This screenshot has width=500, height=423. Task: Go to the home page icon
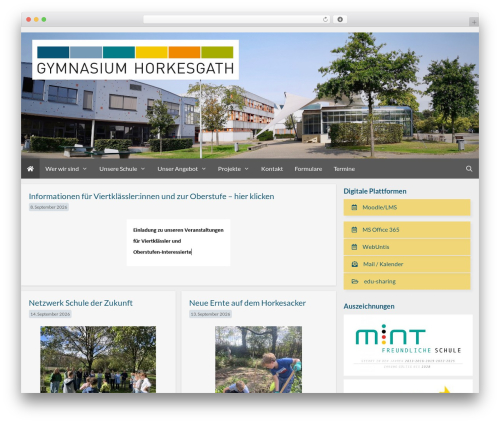[30, 169]
